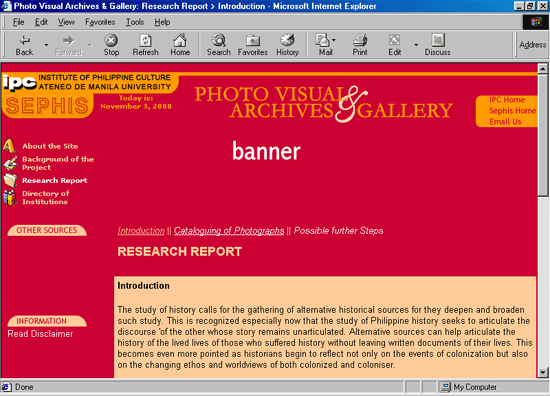Open Background of the Project link
Screen dimensions: 550x396
click(x=58, y=163)
